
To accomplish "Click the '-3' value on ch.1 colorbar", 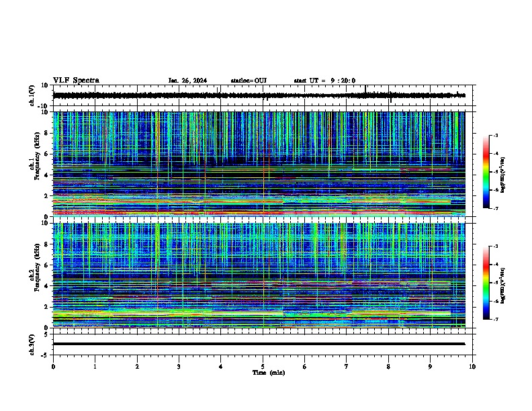I will (x=495, y=135).
